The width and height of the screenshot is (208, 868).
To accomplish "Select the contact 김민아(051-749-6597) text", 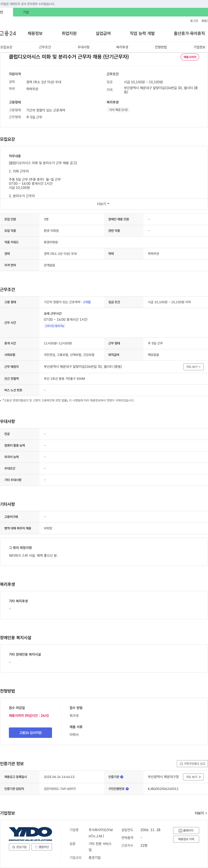I will click(x=60, y=789).
